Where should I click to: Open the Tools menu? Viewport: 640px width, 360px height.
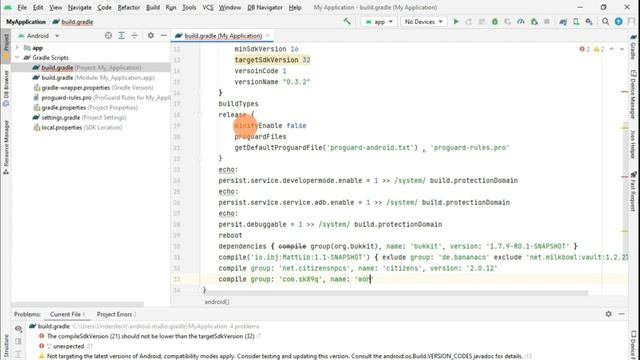click(x=189, y=7)
